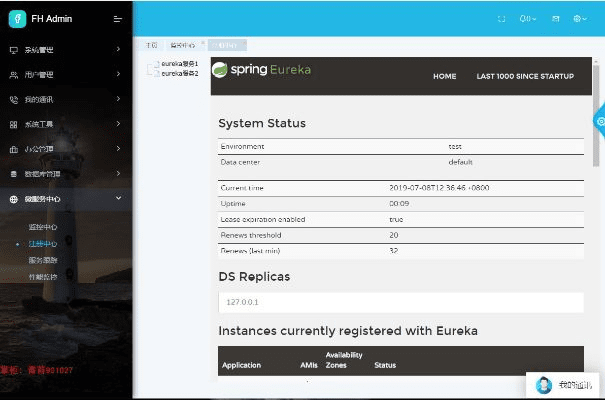Click the FH Admin logo icon
605x400 pixels.
point(18,18)
